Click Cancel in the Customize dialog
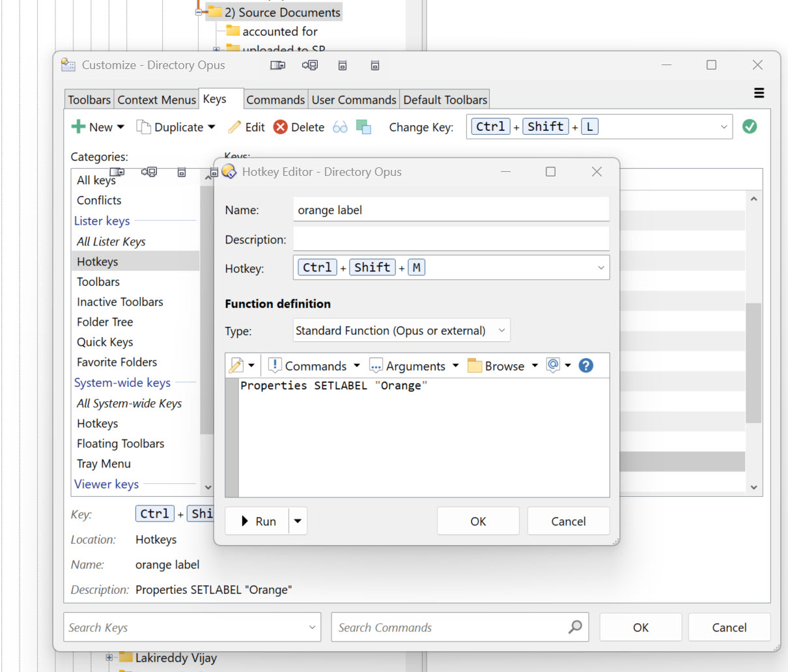 pyautogui.click(x=729, y=627)
